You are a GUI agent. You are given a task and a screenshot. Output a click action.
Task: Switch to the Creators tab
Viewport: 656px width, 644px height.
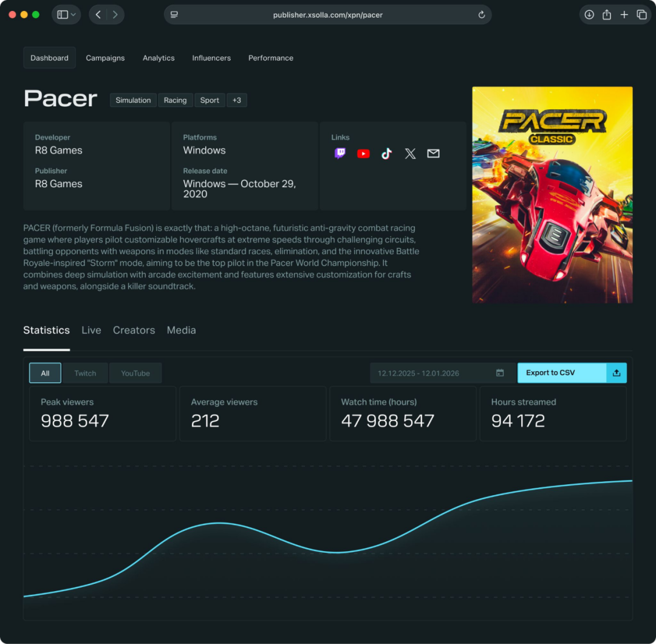pyautogui.click(x=134, y=330)
